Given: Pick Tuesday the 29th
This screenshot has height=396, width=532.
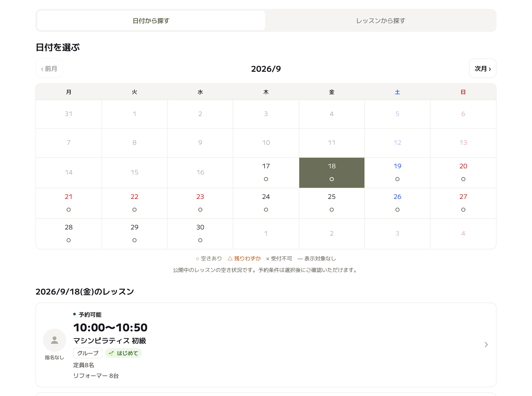Looking at the screenshot, I should pyautogui.click(x=134, y=234).
